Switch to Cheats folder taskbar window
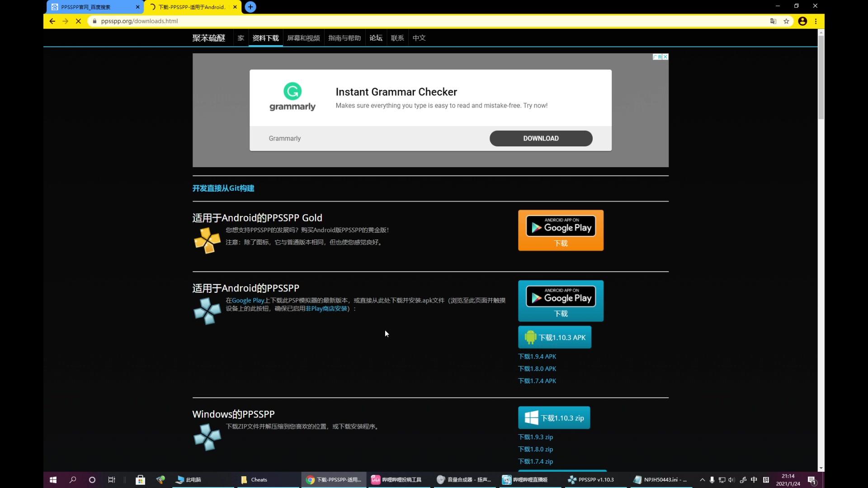 point(268,480)
